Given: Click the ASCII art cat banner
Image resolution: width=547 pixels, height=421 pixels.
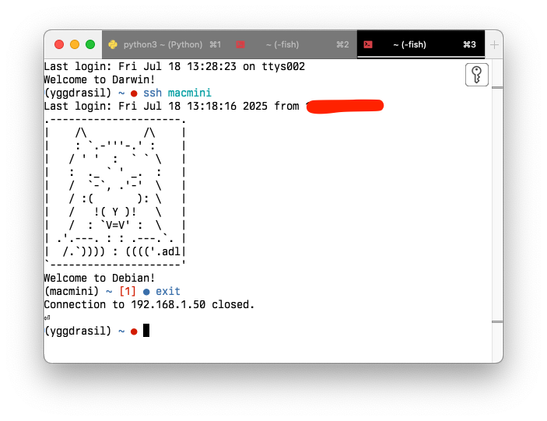Looking at the screenshot, I should (x=115, y=192).
